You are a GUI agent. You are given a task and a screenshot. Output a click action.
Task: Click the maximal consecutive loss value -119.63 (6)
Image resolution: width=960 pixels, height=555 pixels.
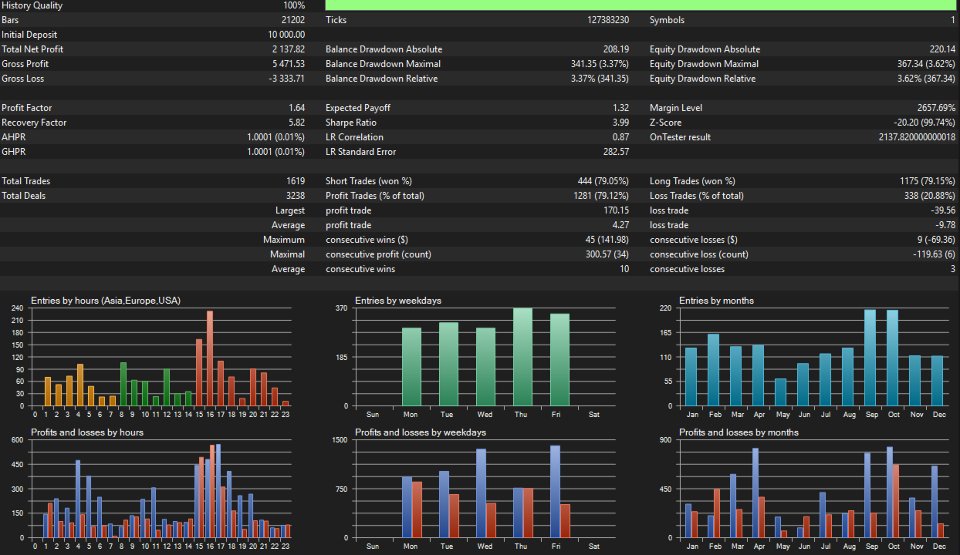[934, 255]
